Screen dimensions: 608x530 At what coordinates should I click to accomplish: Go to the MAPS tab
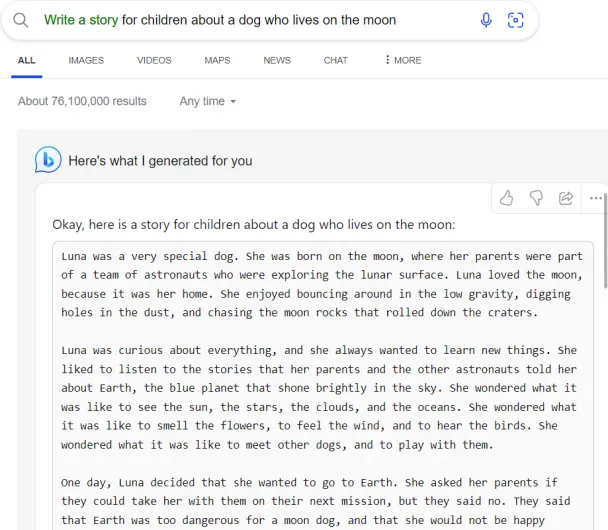(217, 60)
